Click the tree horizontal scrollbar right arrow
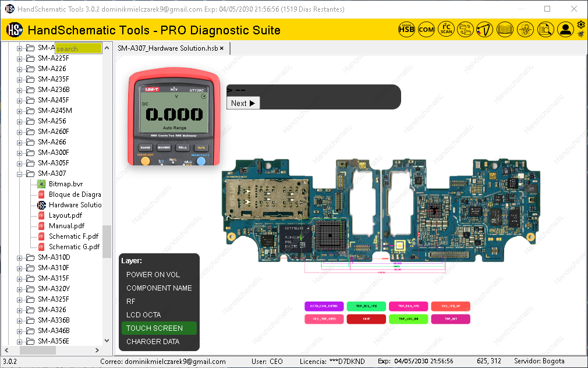The image size is (588, 368). point(97,350)
